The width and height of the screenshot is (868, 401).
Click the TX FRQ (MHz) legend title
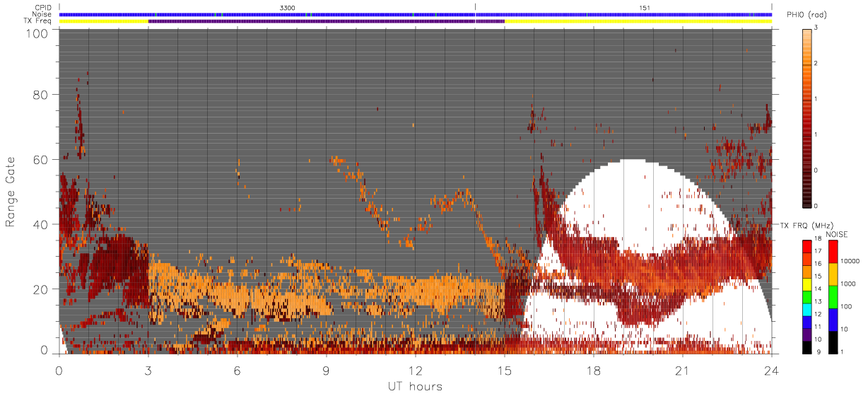click(x=806, y=225)
